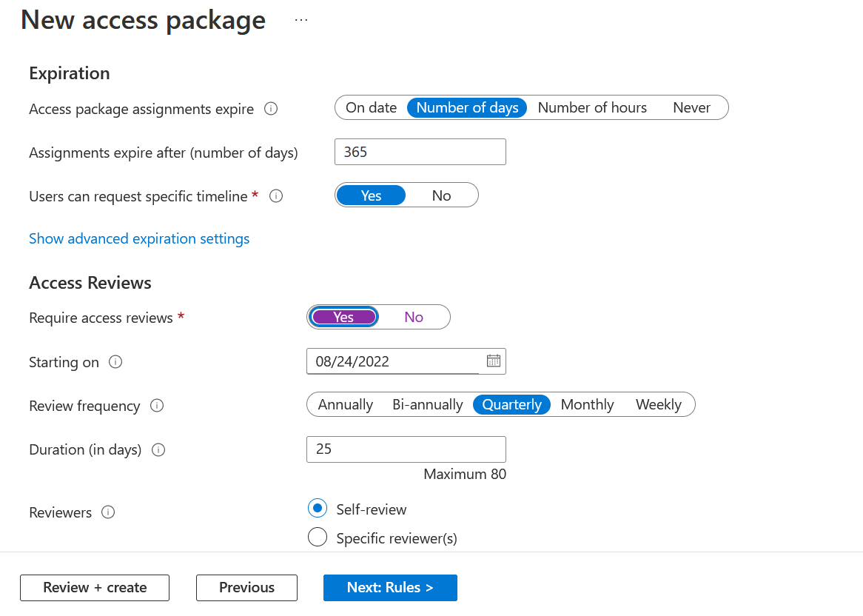Click the Duration (in days) info icon

[158, 449]
